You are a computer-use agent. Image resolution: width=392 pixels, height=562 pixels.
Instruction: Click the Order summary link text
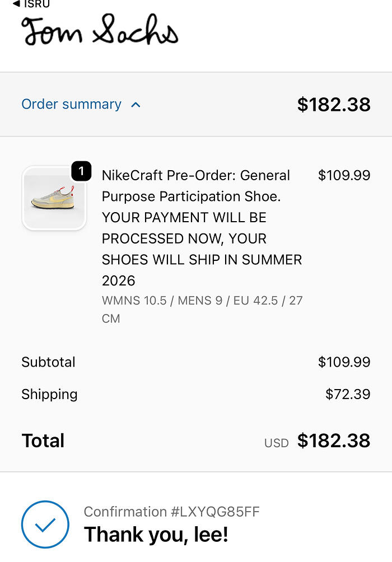(x=71, y=104)
